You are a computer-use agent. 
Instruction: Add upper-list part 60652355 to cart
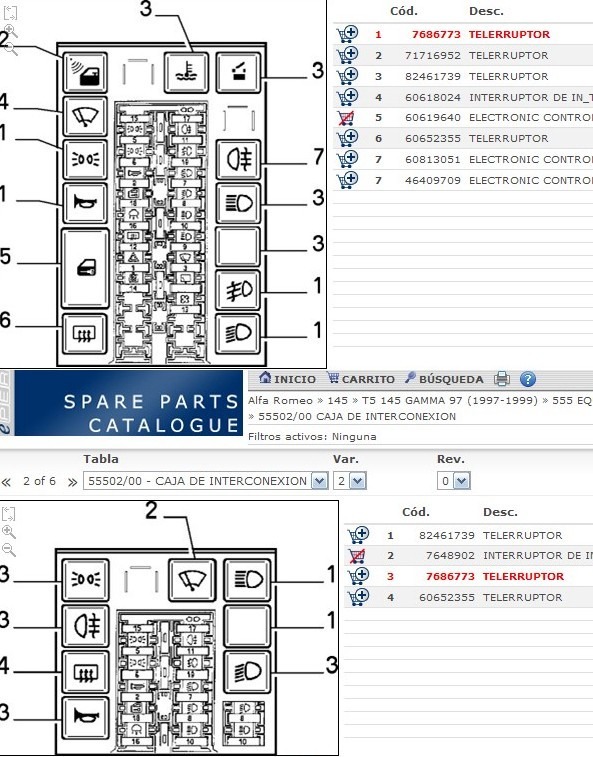(x=347, y=138)
